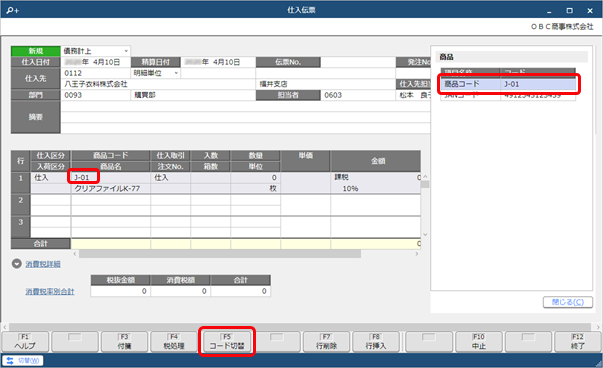Click the quantity cell showing 0 in row 1
603x368 pixels.
(x=255, y=177)
